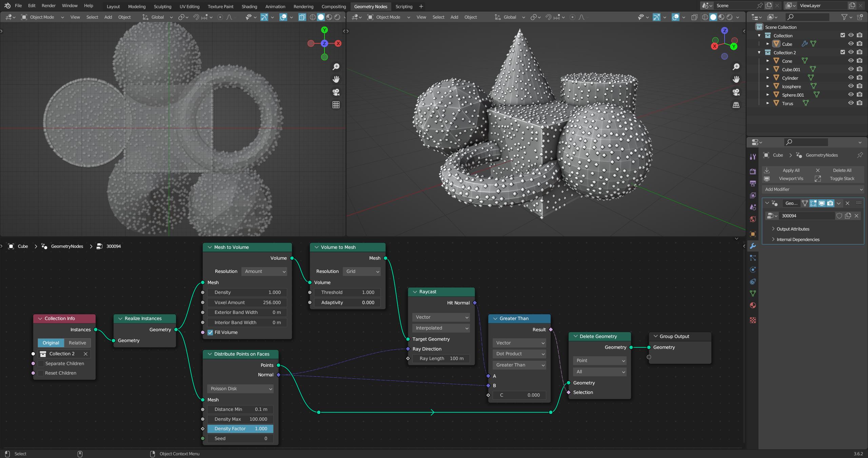Click the Threshold value field
868x458 pixels.
[x=347, y=292]
